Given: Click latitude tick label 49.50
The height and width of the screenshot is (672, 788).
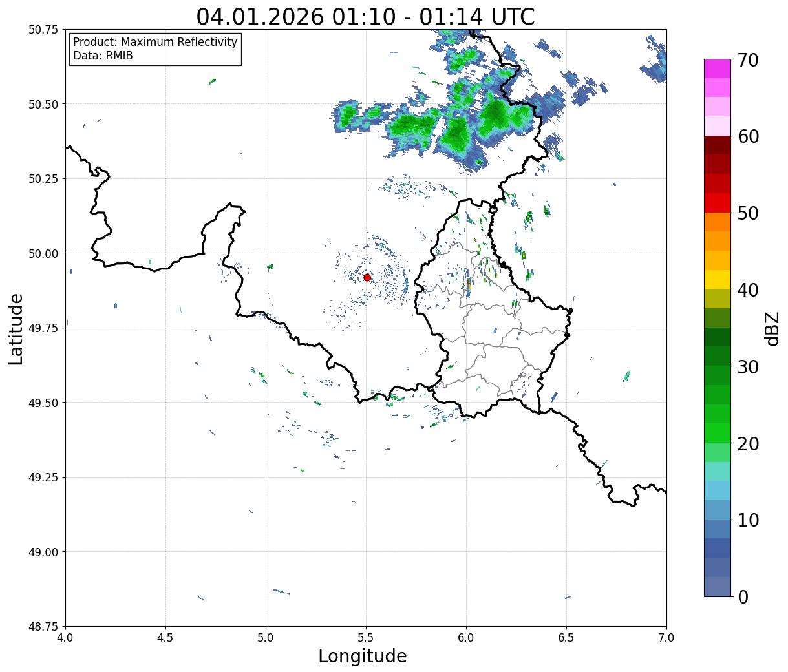Looking at the screenshot, I should coord(43,403).
